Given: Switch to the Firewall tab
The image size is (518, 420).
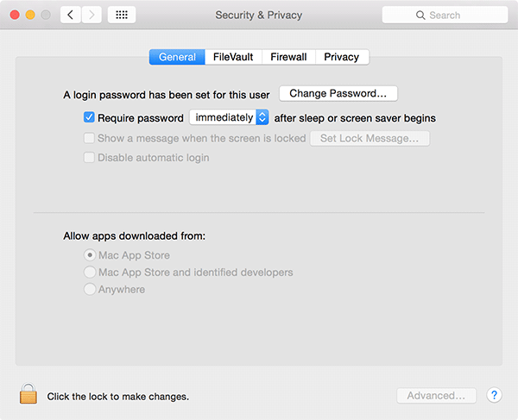Looking at the screenshot, I should (x=288, y=57).
